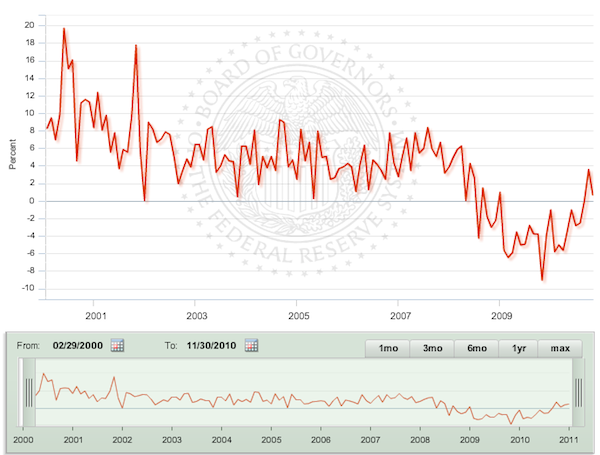Select the 1mo zoom range button

pyautogui.click(x=388, y=348)
